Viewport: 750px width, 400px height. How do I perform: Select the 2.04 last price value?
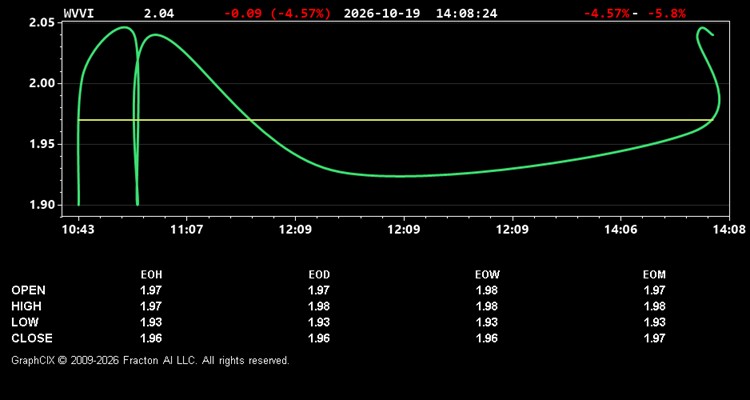pyautogui.click(x=159, y=13)
